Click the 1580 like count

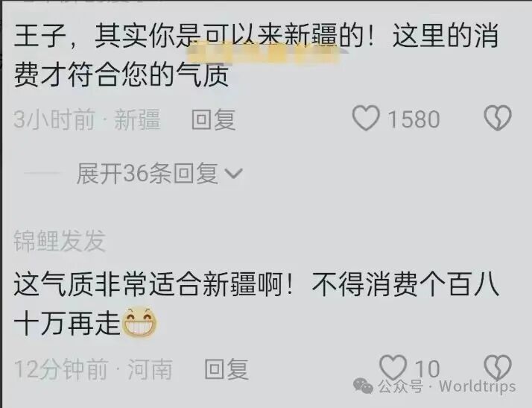pos(414,119)
